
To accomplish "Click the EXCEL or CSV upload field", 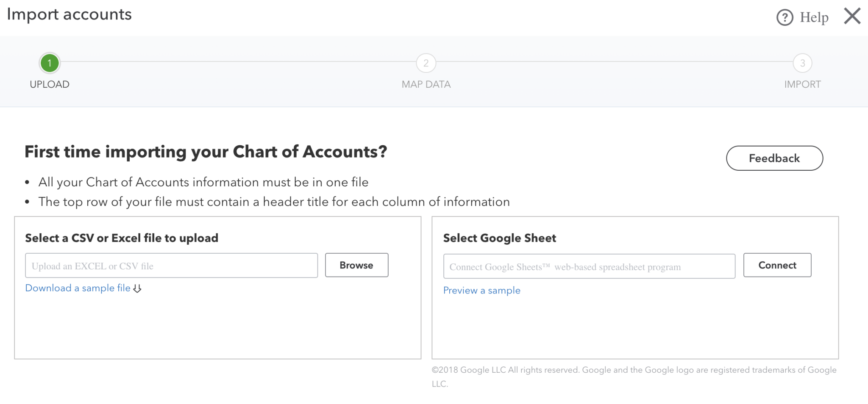I will click(x=171, y=266).
